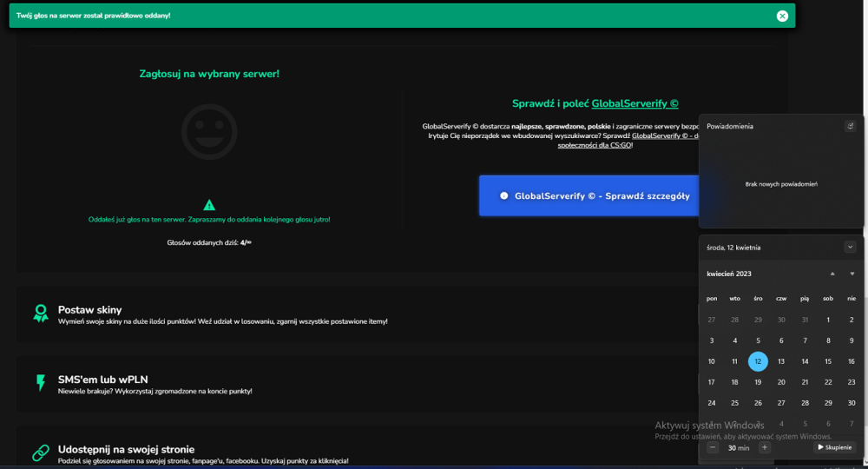This screenshot has height=469, width=868.
Task: Open the 'społeczności dla CS:GO' link
Action: [595, 145]
